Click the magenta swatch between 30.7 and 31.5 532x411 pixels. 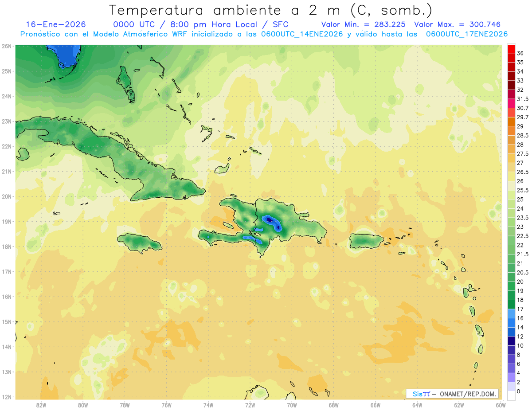point(511,103)
